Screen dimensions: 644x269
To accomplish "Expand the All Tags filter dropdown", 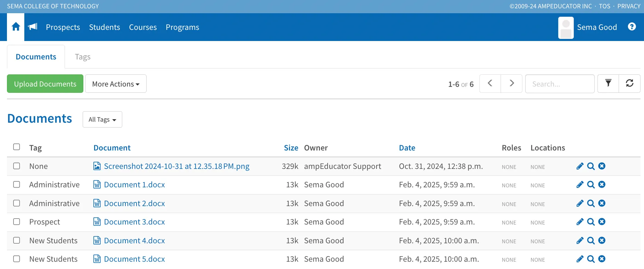I will coord(102,120).
